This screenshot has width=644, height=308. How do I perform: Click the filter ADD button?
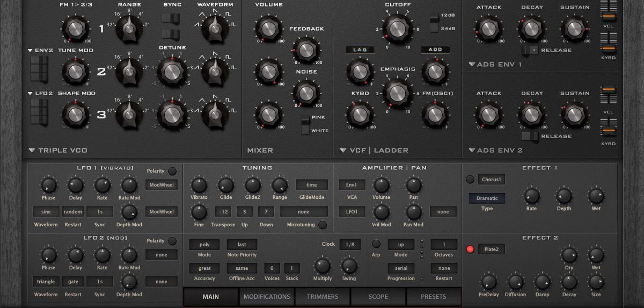tap(435, 49)
